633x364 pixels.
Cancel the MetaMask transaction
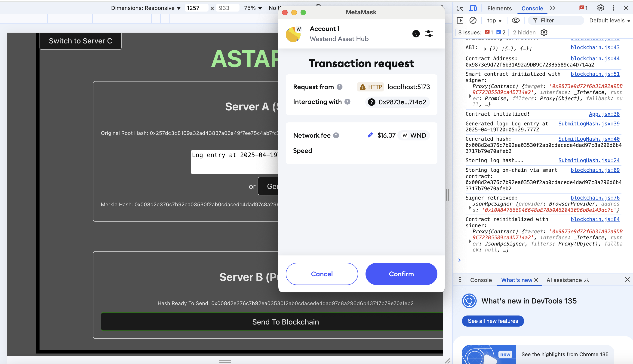tap(322, 274)
